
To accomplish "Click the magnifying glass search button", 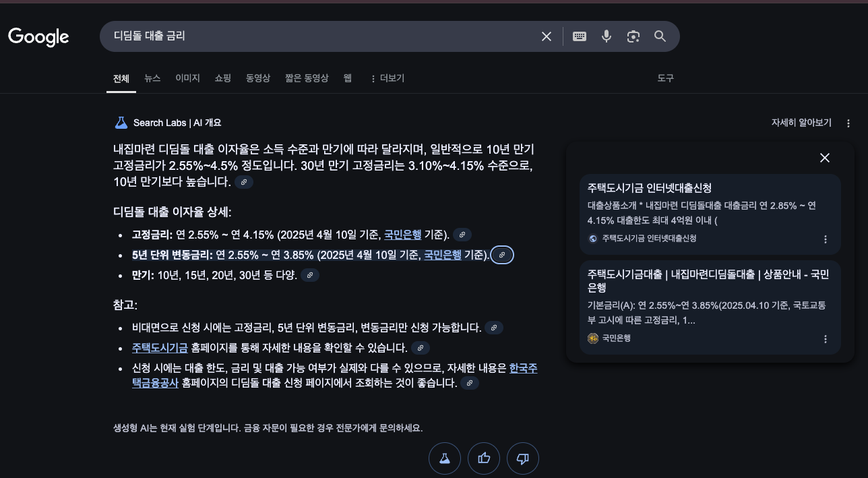I will (660, 36).
